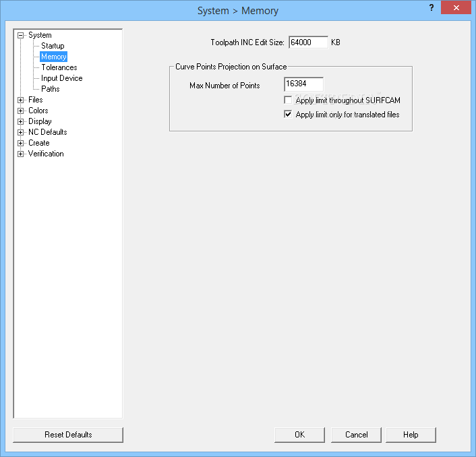The height and width of the screenshot is (457, 476).
Task: Click the Cancel button
Action: pyautogui.click(x=356, y=435)
